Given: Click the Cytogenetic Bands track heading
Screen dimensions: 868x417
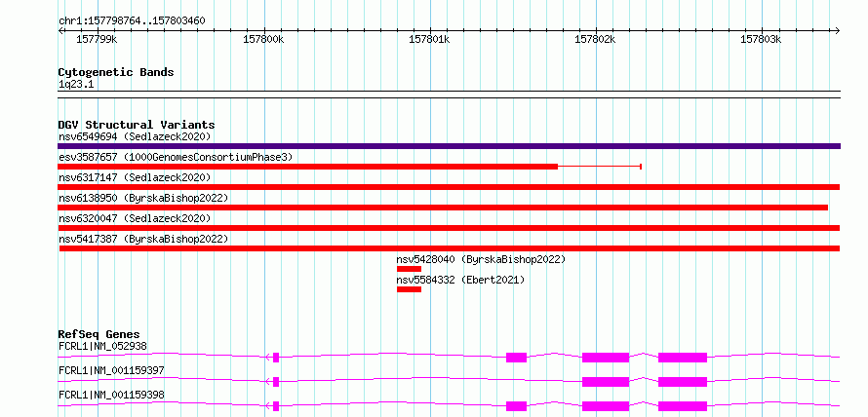Looking at the screenshot, I should [116, 72].
